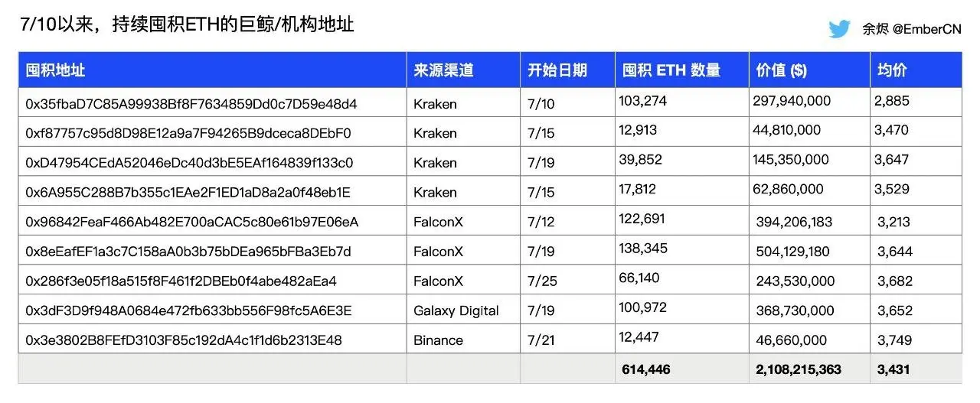The image size is (980, 403).
Task: Click the 均价 column header
Action: click(892, 70)
